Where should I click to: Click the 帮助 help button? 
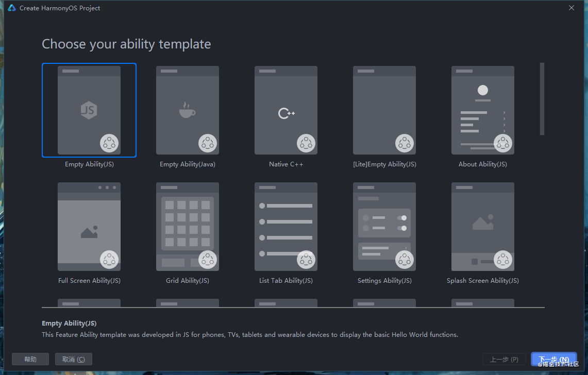coord(30,359)
